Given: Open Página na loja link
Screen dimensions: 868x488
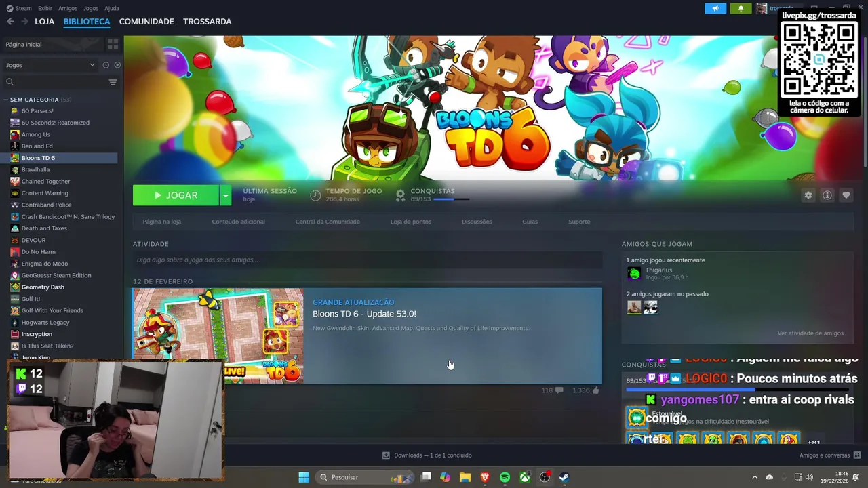Looking at the screenshot, I should (x=162, y=222).
